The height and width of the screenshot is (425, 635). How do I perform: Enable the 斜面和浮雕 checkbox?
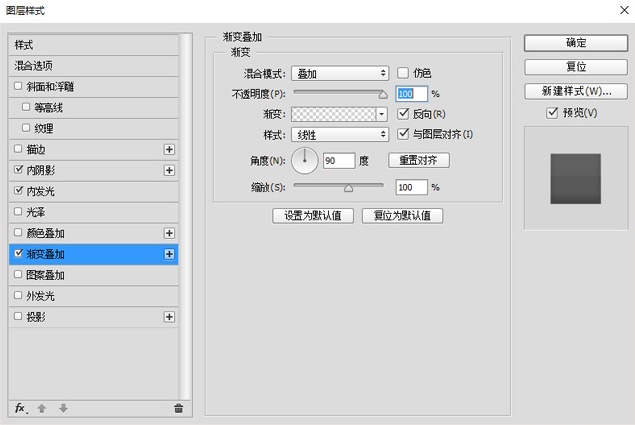pos(18,86)
